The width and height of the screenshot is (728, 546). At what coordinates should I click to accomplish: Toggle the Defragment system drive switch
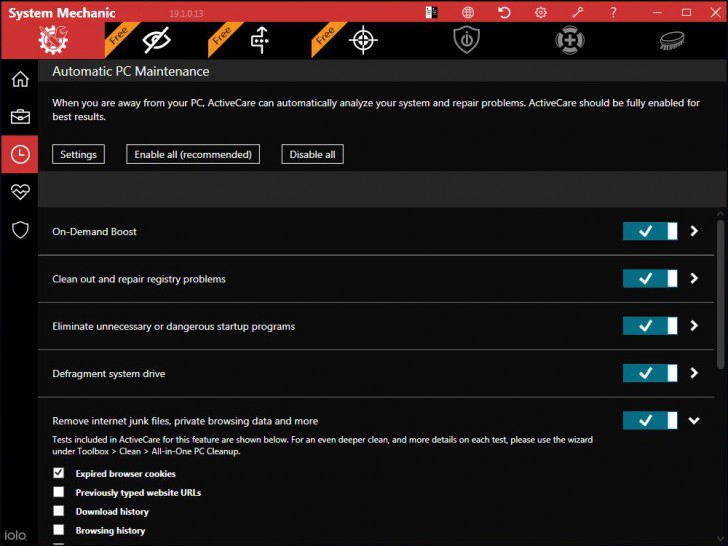click(x=650, y=373)
